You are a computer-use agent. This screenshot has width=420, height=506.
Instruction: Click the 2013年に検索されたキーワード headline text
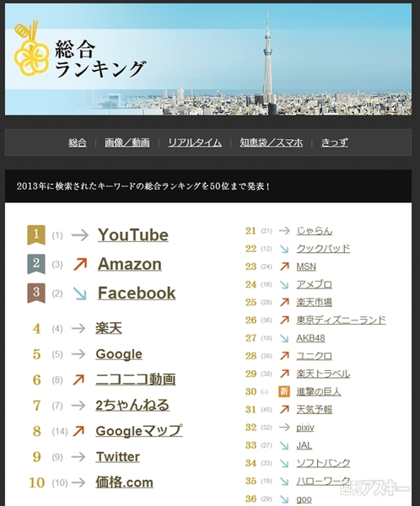(143, 186)
